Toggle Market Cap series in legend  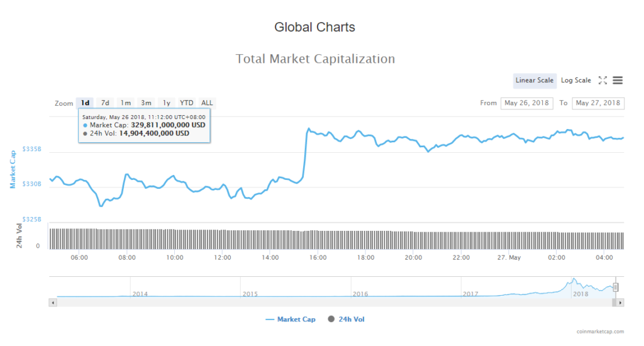291,320
